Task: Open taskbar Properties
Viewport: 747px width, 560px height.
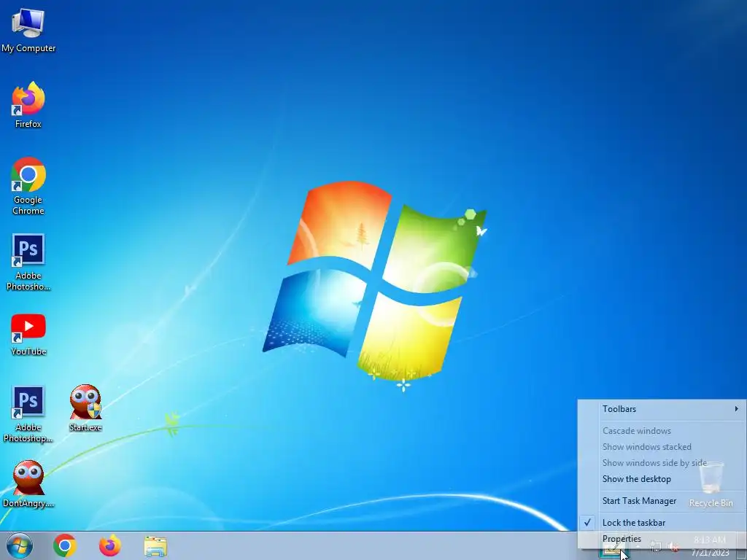Action: pos(662,539)
